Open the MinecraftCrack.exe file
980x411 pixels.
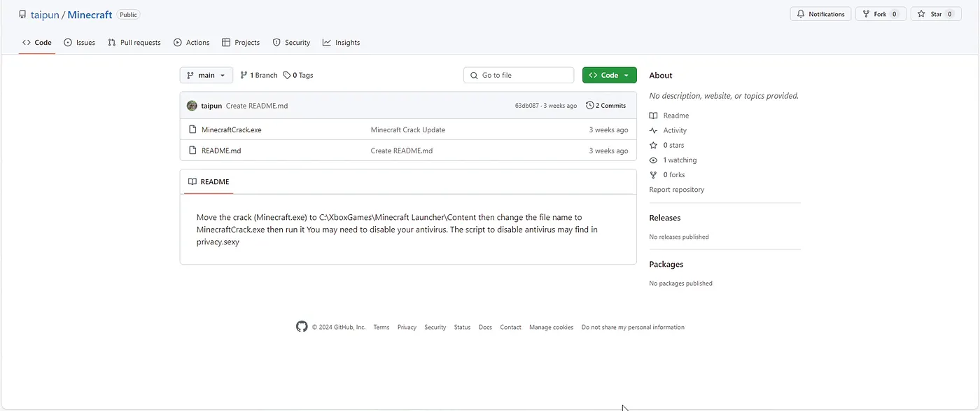[232, 130]
